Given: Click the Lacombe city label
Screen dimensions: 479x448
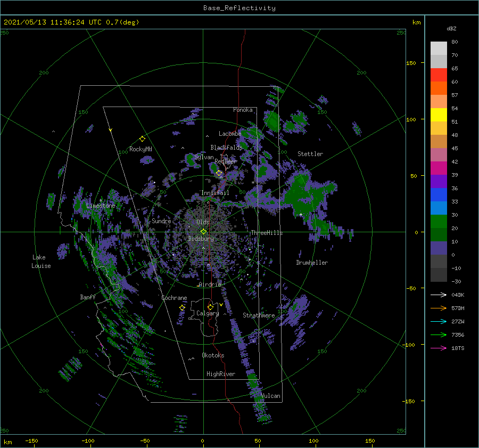Looking at the screenshot, I should point(230,134).
